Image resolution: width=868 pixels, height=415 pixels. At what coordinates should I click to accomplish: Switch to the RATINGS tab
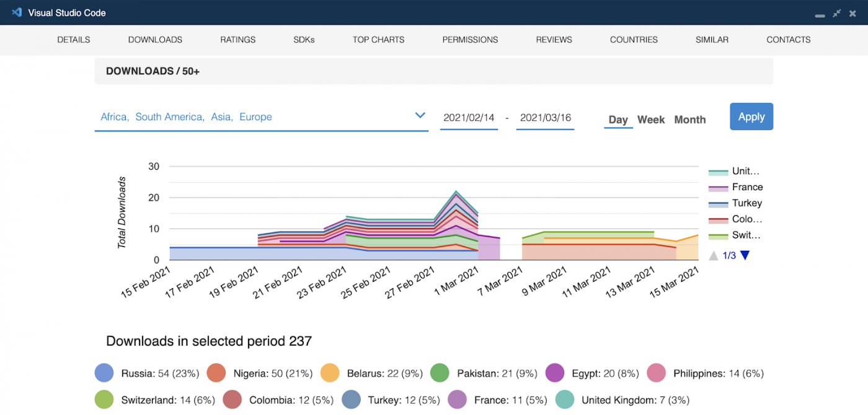pyautogui.click(x=237, y=39)
